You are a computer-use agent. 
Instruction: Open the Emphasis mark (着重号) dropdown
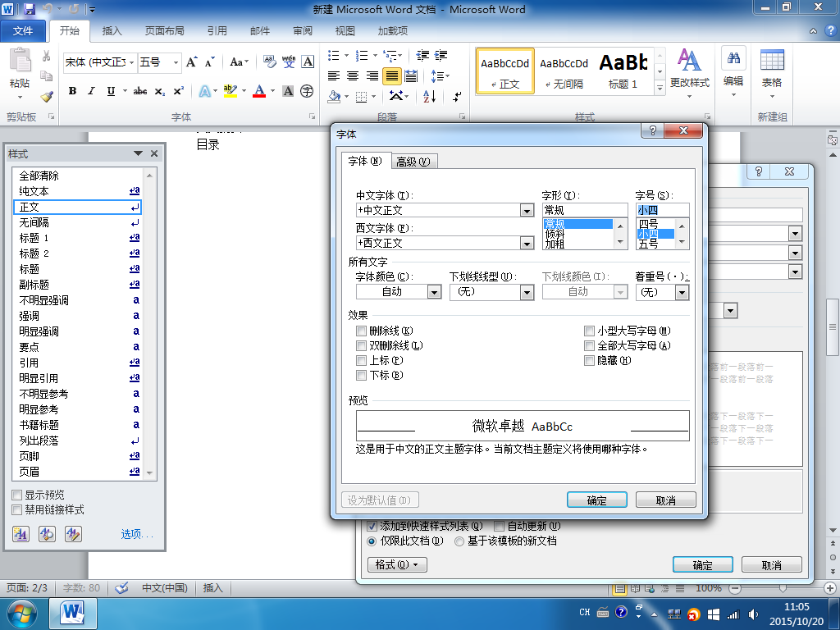(x=682, y=292)
